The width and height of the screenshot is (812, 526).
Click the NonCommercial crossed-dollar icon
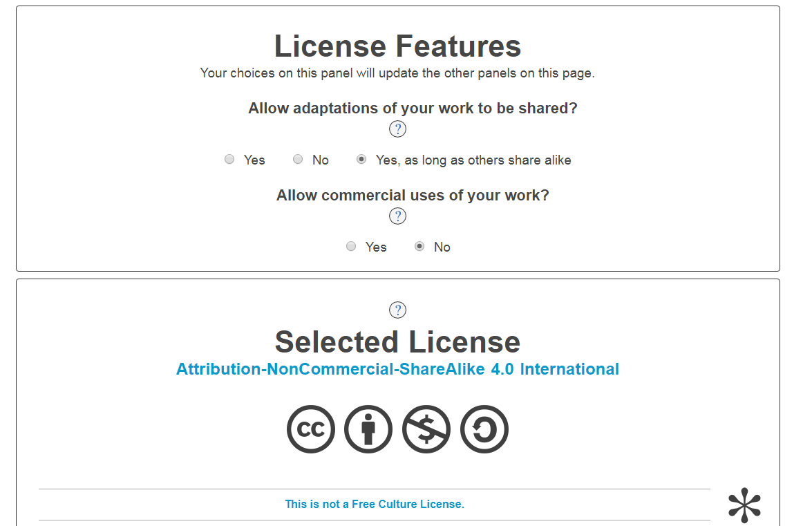pos(426,429)
